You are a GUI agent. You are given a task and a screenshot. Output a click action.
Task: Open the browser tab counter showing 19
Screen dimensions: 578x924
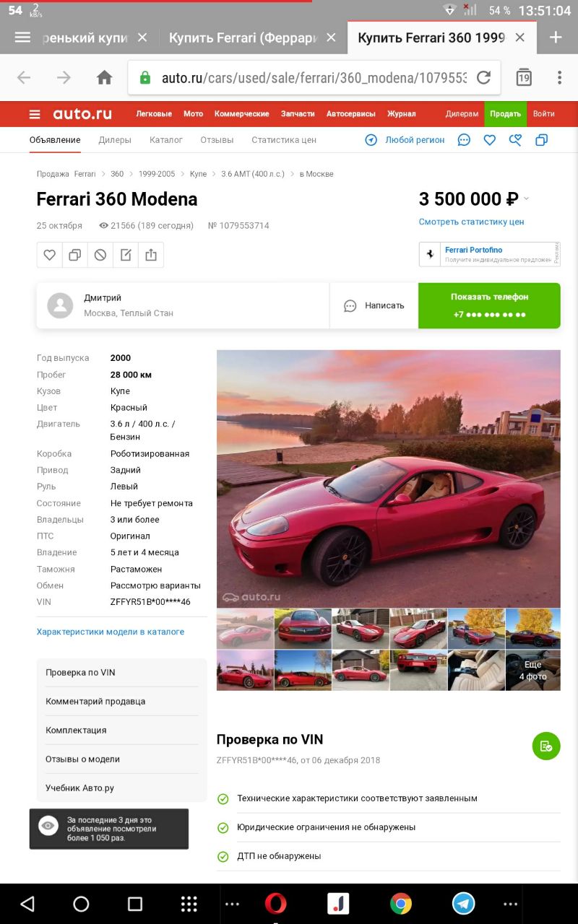(524, 77)
